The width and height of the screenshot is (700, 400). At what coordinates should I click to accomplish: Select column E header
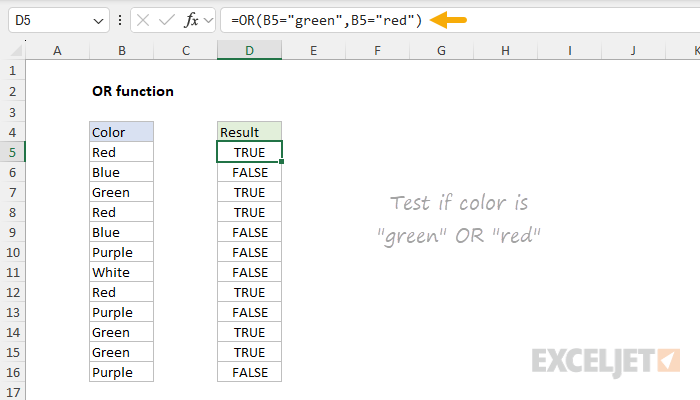(314, 50)
